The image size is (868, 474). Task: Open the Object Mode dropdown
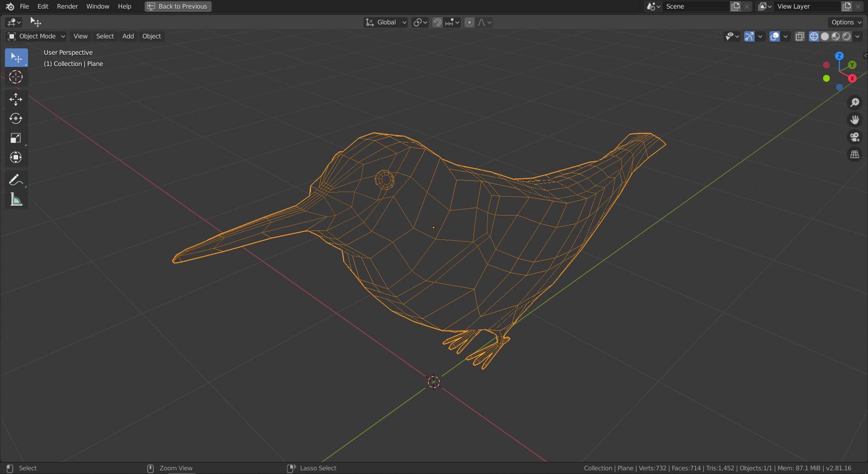36,36
